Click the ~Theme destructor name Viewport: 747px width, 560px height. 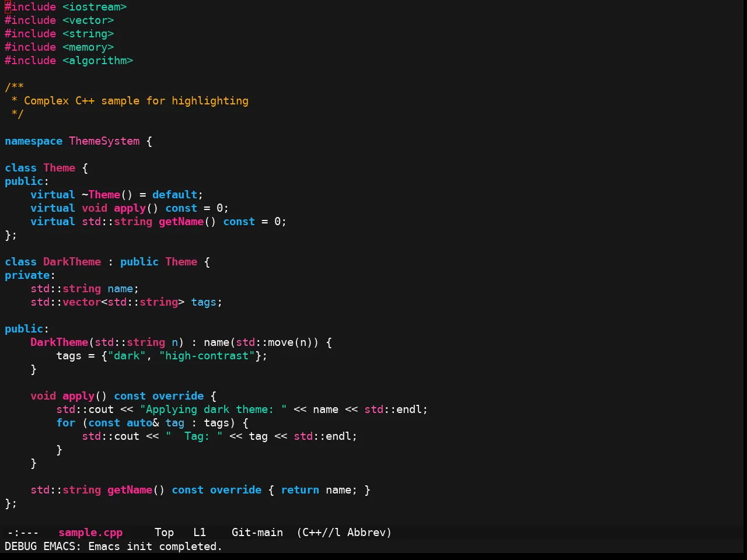[x=101, y=195]
